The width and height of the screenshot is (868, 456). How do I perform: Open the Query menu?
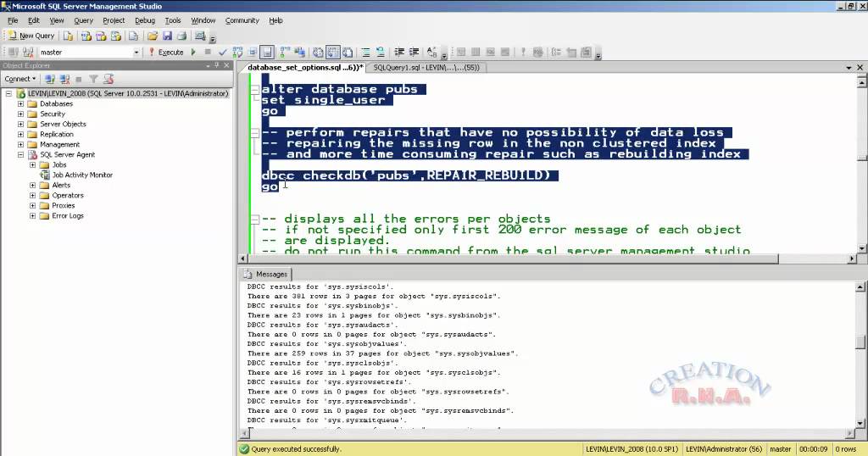(x=84, y=20)
